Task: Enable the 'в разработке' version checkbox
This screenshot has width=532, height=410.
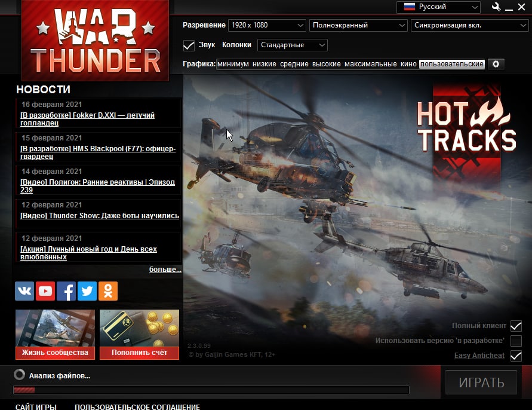Action: 516,341
